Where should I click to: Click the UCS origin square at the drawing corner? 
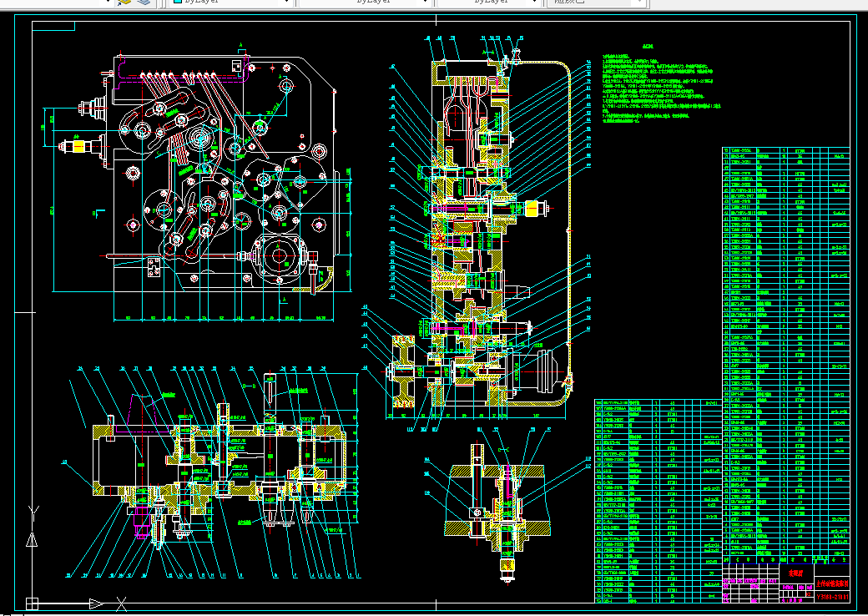pyautogui.click(x=32, y=603)
